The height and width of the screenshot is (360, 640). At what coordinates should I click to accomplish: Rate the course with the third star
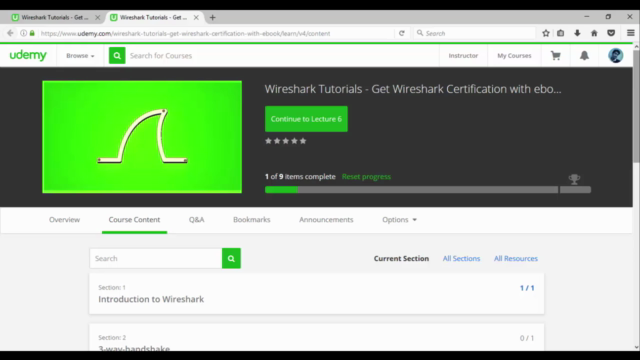click(x=286, y=141)
